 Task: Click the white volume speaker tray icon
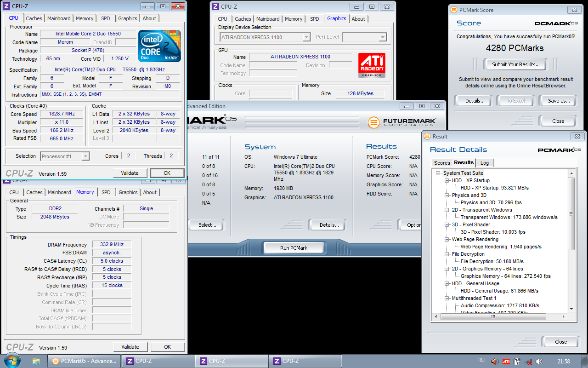pyautogui.click(x=539, y=362)
